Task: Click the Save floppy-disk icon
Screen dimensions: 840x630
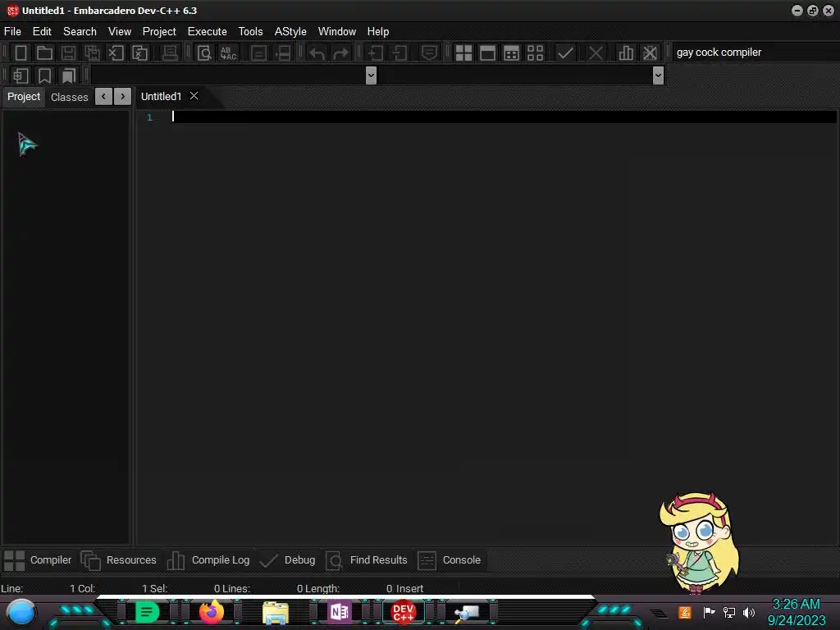Action: point(68,53)
